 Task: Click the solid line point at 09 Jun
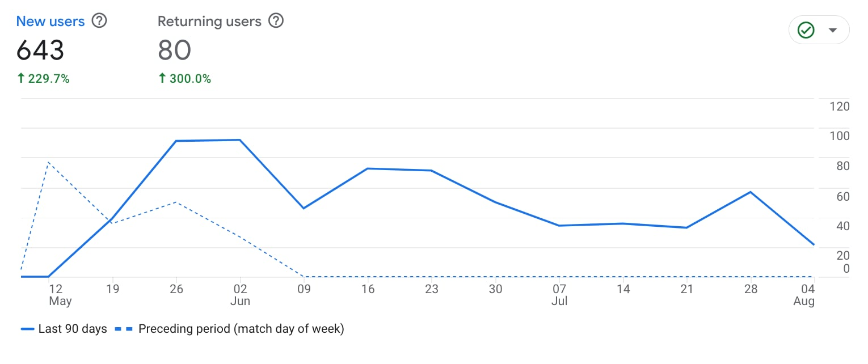304,208
